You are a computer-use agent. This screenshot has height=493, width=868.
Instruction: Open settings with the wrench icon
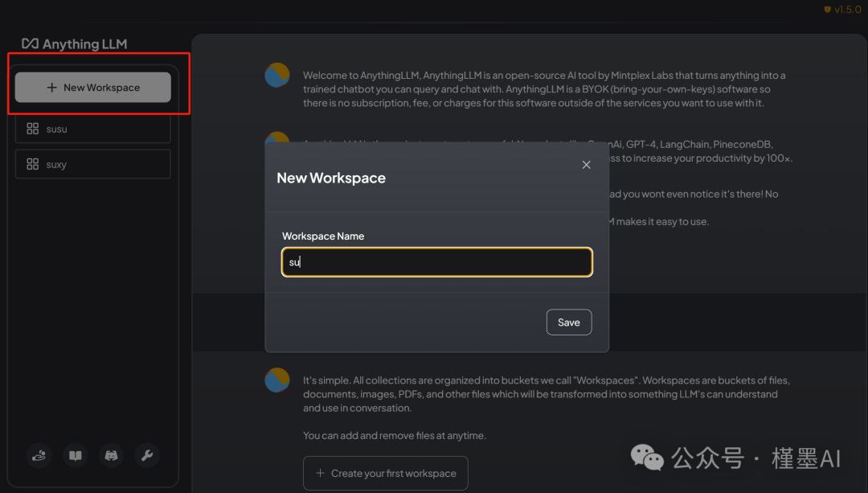click(x=147, y=455)
